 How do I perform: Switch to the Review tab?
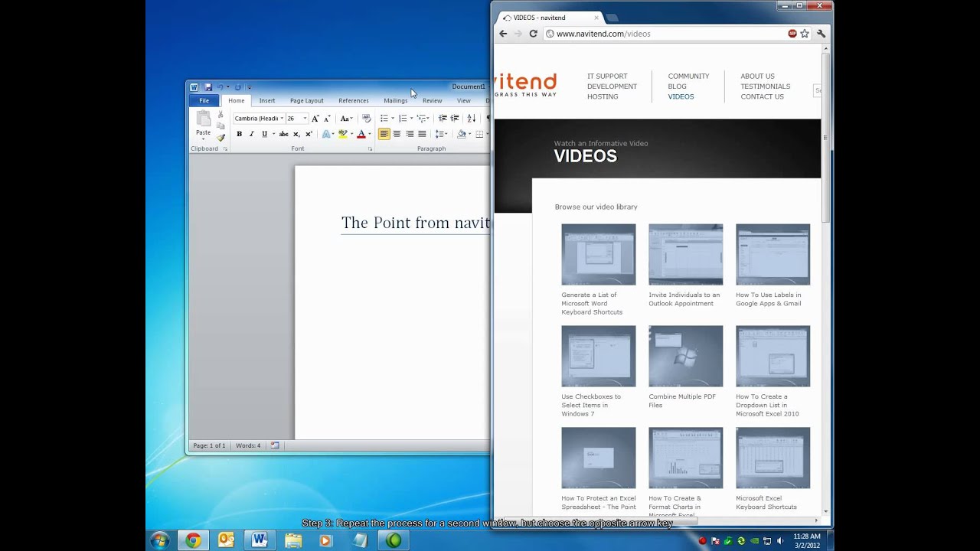click(433, 100)
